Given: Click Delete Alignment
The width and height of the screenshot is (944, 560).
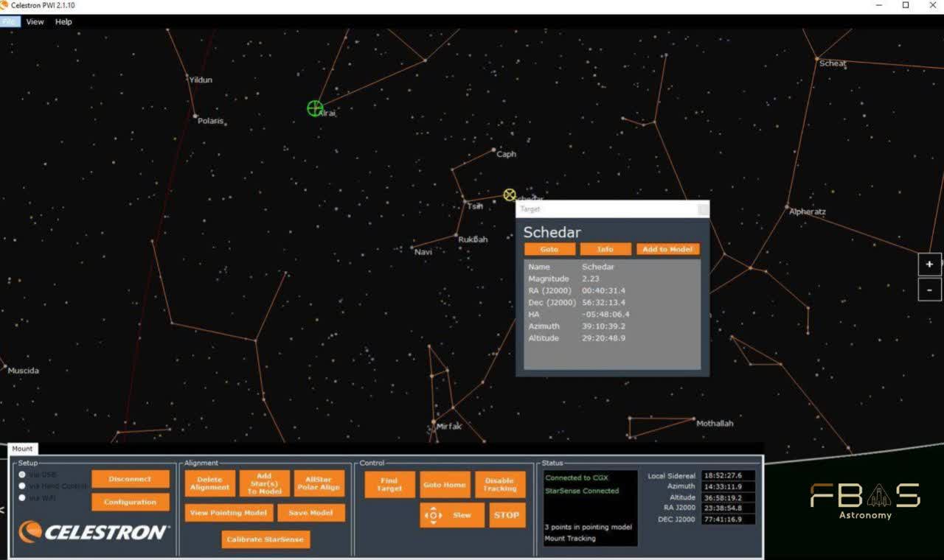Looking at the screenshot, I should (x=209, y=483).
